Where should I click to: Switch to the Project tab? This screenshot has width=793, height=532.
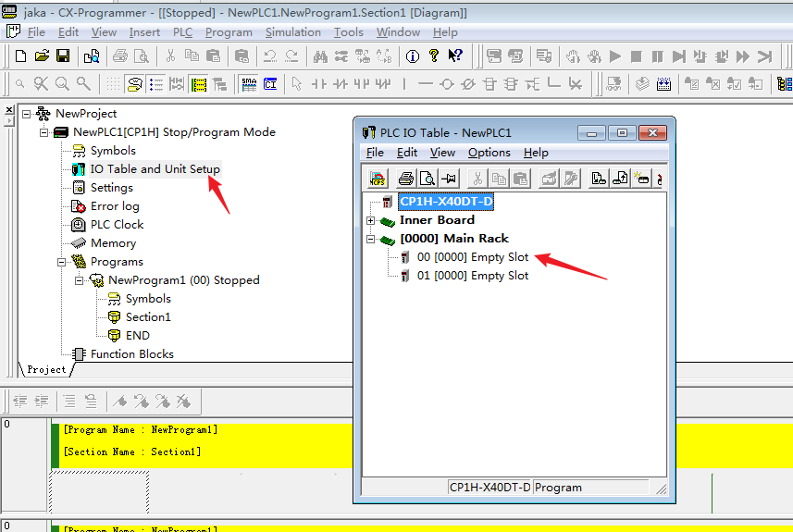point(46,369)
